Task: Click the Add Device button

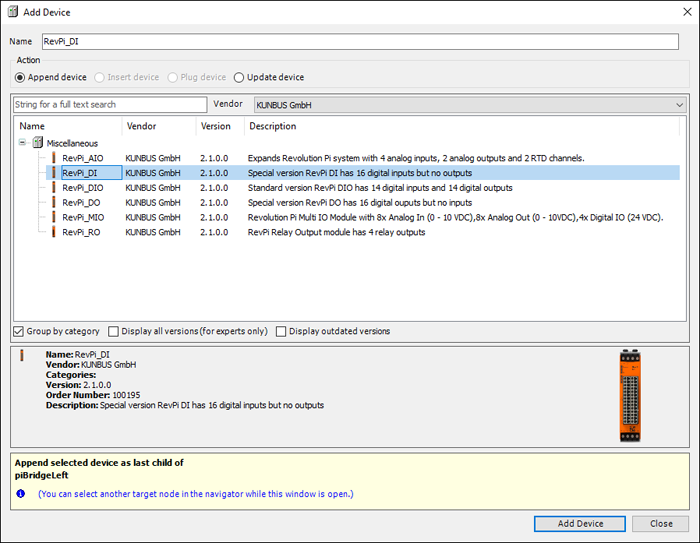Action: (580, 523)
